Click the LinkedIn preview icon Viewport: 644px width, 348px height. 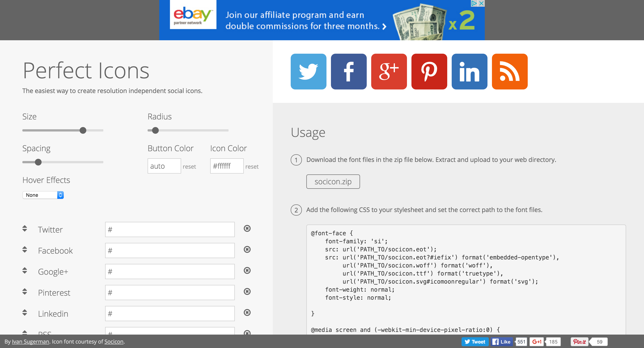[x=469, y=72]
